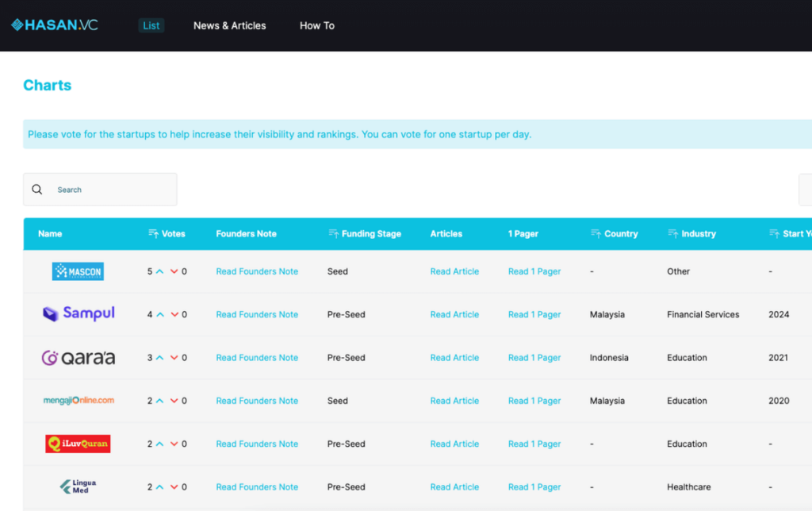Click the Country column sort icon
Screen dimensions: 812x511
595,233
